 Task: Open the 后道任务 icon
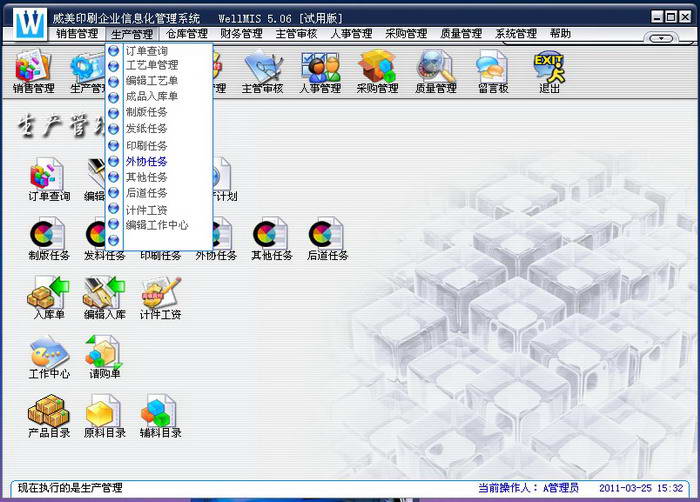click(x=327, y=238)
